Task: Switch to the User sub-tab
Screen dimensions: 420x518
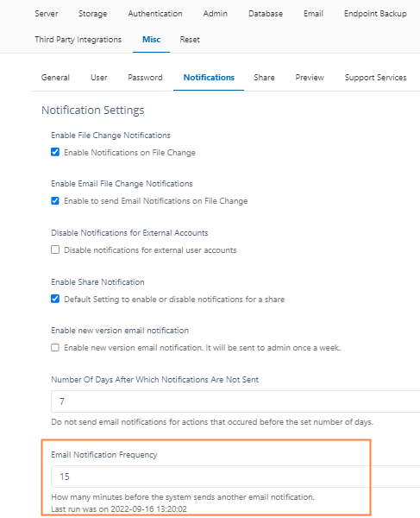Action: [x=98, y=78]
